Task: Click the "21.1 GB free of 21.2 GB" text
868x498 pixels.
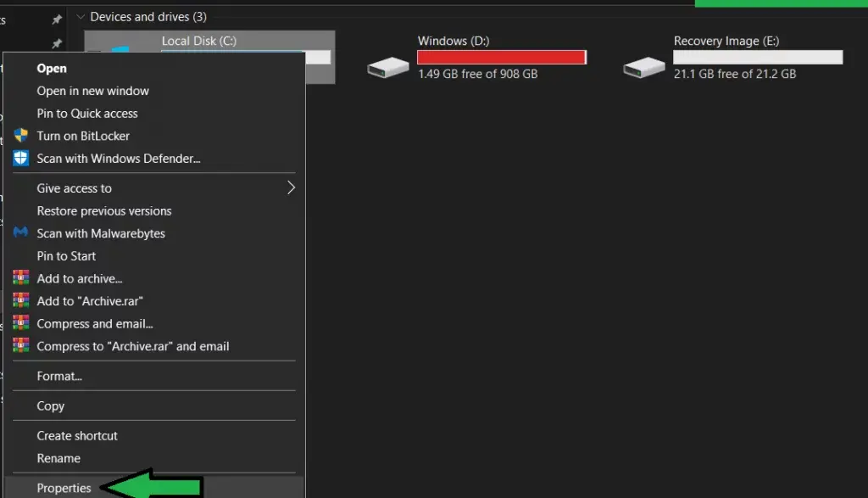Action: click(x=735, y=74)
